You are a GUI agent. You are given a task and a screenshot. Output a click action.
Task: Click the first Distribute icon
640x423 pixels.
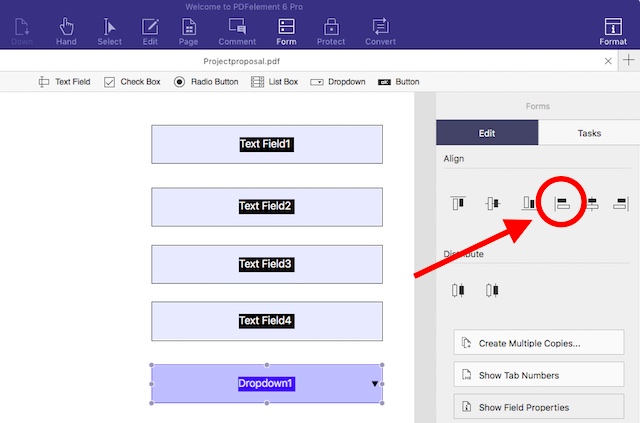[x=458, y=290]
